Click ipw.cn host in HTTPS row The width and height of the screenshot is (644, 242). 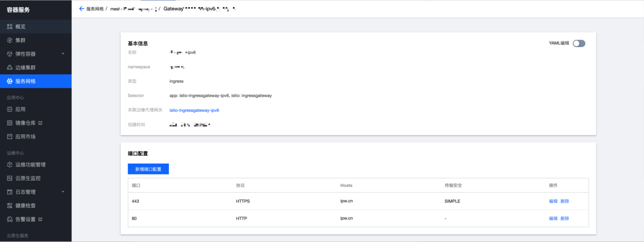pos(346,201)
